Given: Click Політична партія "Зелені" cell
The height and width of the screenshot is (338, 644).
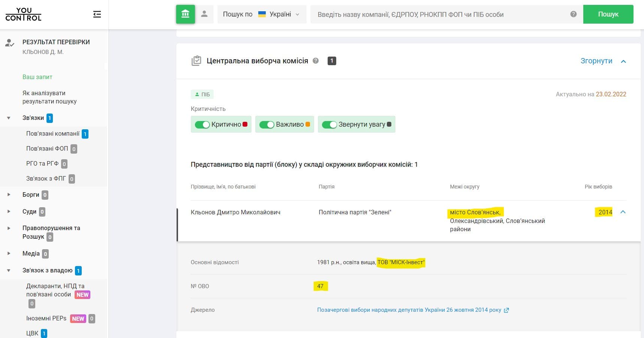Looking at the screenshot, I should point(355,212).
